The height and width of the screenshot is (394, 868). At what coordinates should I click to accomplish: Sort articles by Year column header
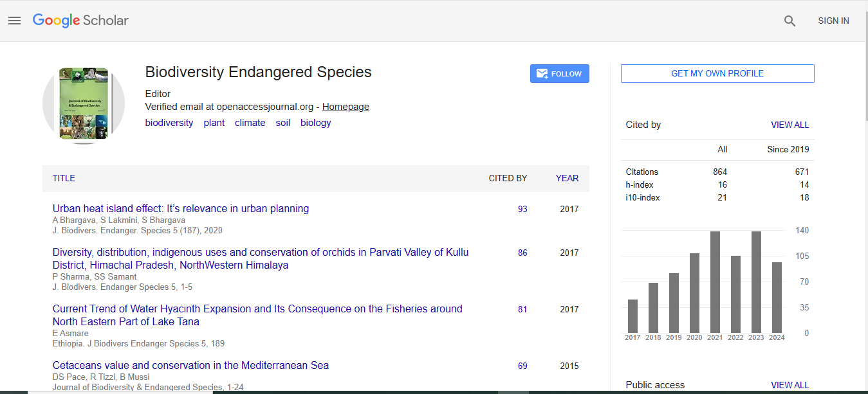pos(567,178)
